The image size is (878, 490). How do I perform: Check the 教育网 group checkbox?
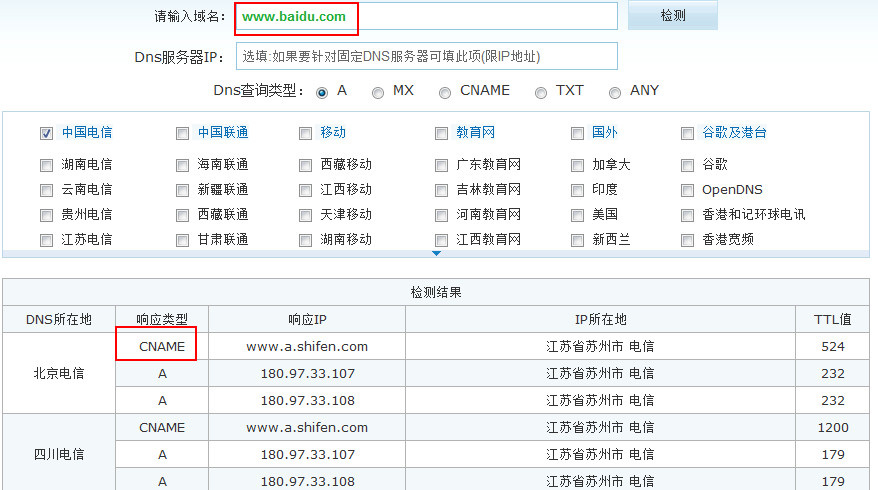click(x=442, y=133)
